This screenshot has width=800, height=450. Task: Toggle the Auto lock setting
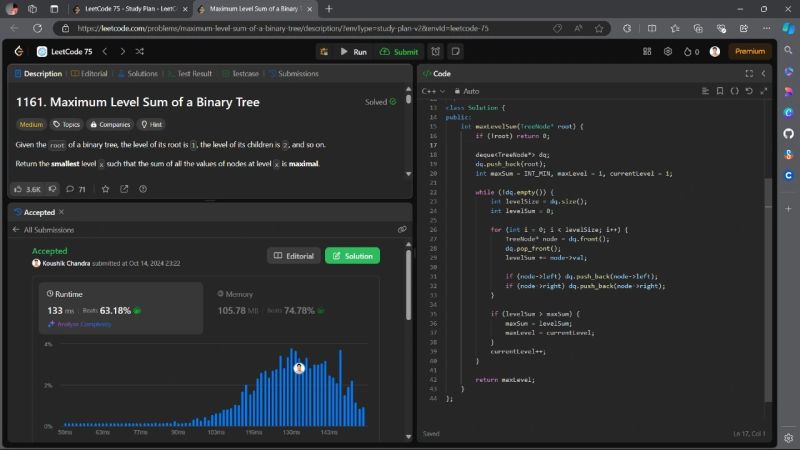[467, 91]
